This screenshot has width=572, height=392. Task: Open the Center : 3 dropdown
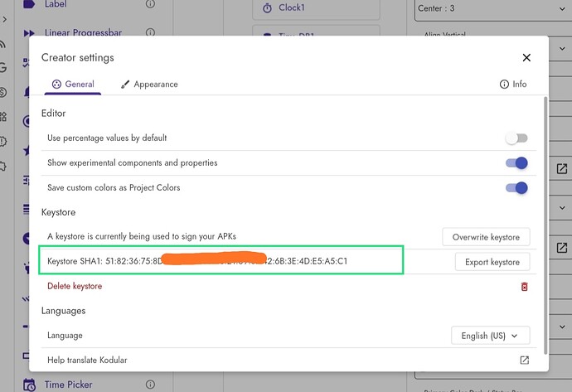click(493, 8)
